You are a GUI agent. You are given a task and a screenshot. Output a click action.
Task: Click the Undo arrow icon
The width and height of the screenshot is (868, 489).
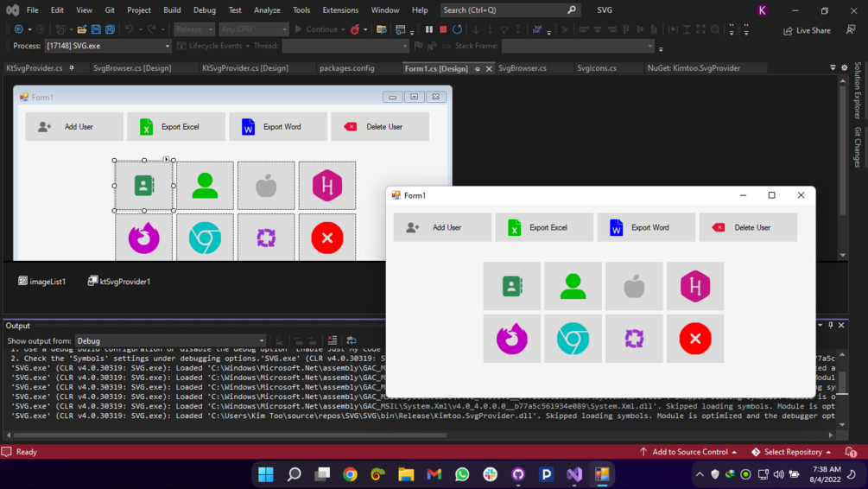129,29
